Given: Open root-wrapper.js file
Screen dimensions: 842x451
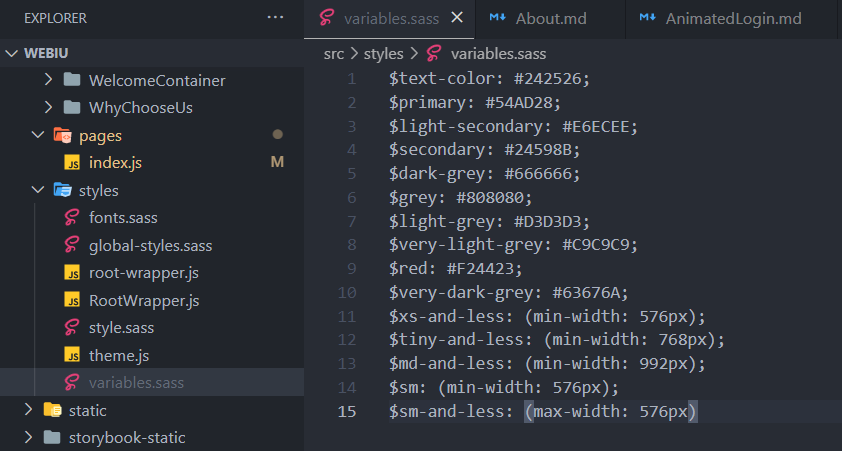Looking at the screenshot, I should (x=143, y=273).
